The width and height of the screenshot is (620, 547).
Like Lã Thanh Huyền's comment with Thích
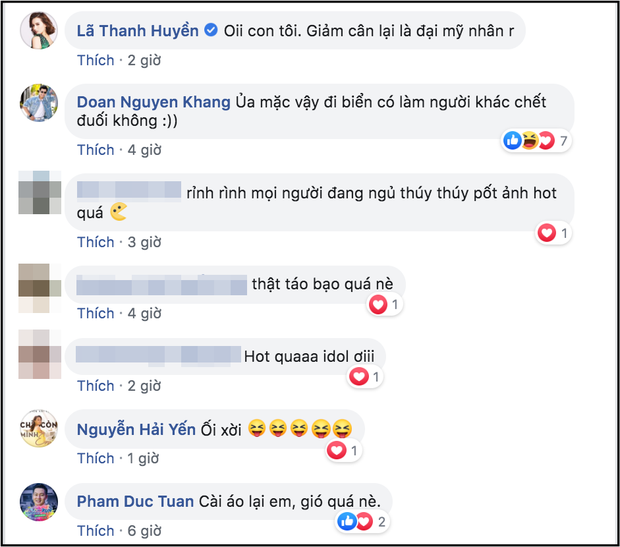click(x=95, y=60)
